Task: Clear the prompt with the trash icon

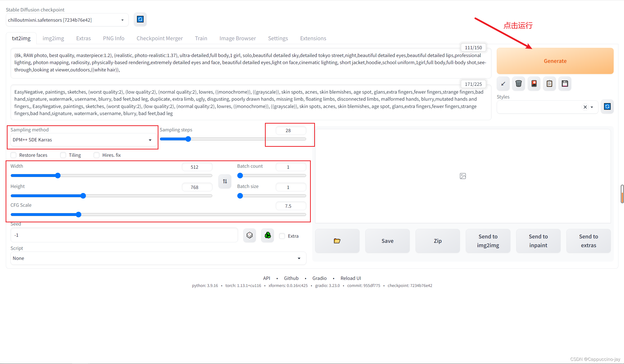Action: pyautogui.click(x=518, y=84)
